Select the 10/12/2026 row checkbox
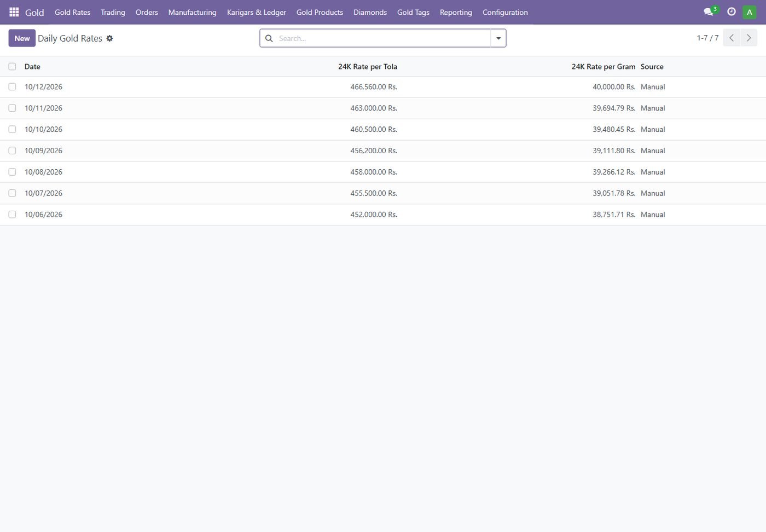Image resolution: width=766 pixels, height=532 pixels. pyautogui.click(x=12, y=87)
